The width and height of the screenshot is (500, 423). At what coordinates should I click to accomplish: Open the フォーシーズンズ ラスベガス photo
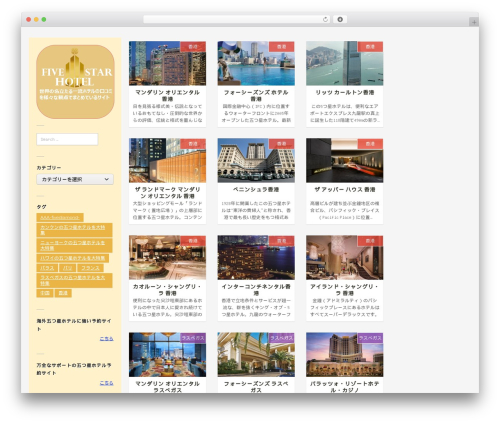pyautogui.click(x=256, y=354)
